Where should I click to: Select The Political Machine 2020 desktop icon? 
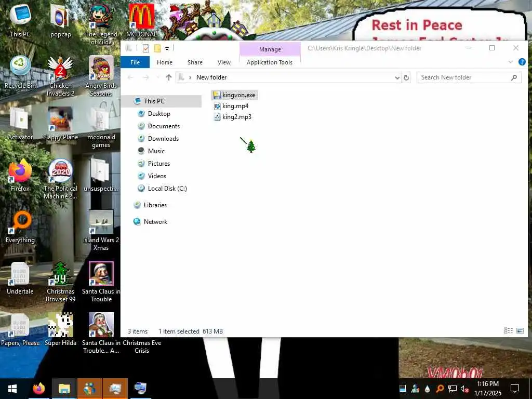coord(60,179)
